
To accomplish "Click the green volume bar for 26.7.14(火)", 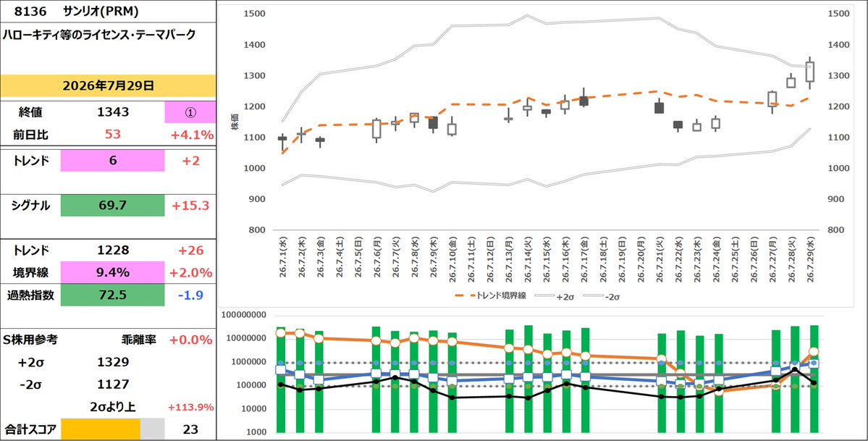I will (528, 379).
